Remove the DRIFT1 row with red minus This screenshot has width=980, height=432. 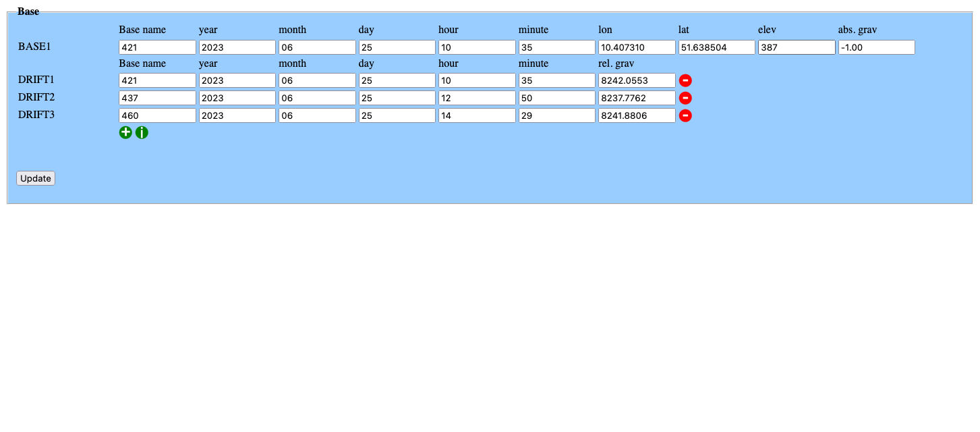pyautogui.click(x=685, y=80)
